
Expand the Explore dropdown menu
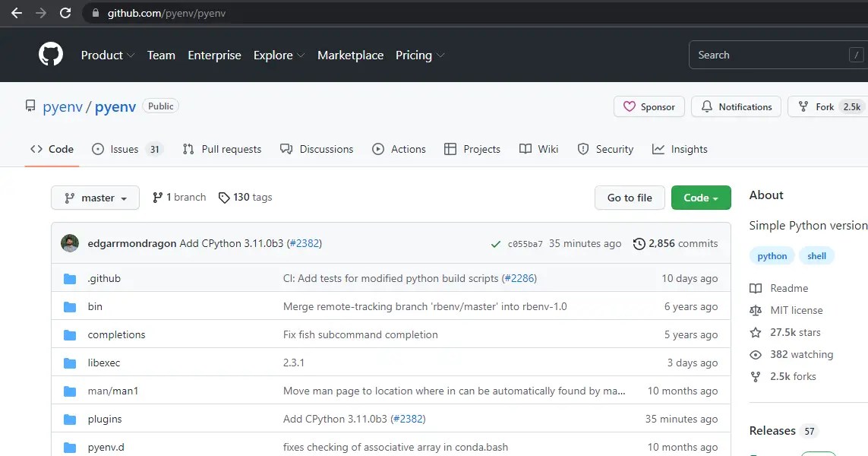(x=279, y=55)
